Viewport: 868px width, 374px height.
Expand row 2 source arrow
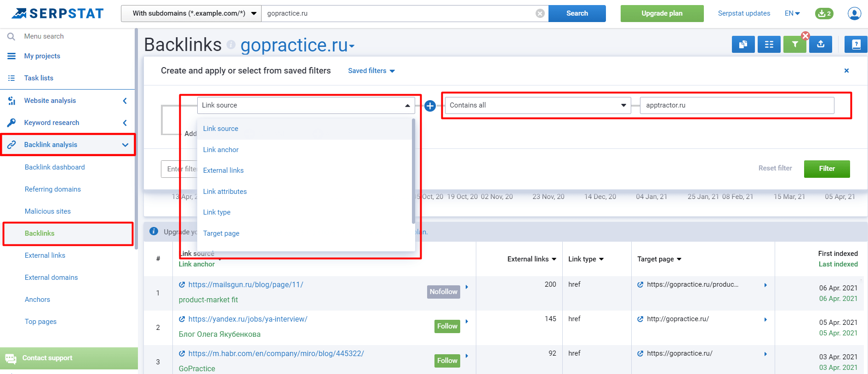467,322
